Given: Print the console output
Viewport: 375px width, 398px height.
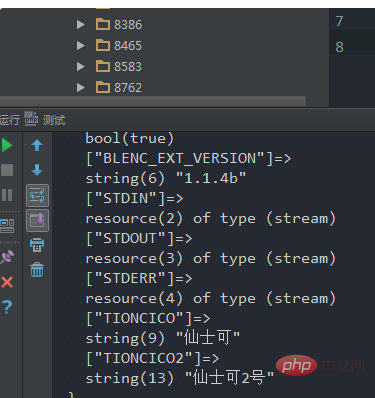Looking at the screenshot, I should (37, 245).
